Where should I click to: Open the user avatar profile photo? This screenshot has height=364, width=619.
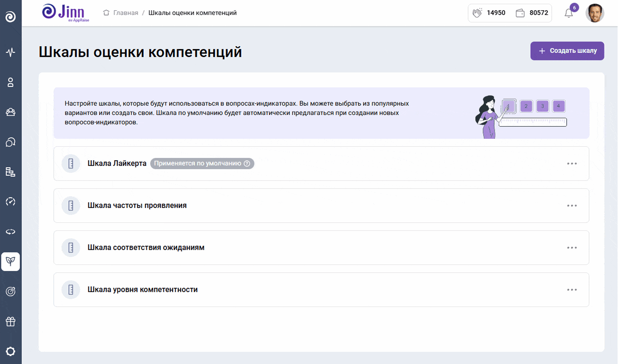point(595,13)
